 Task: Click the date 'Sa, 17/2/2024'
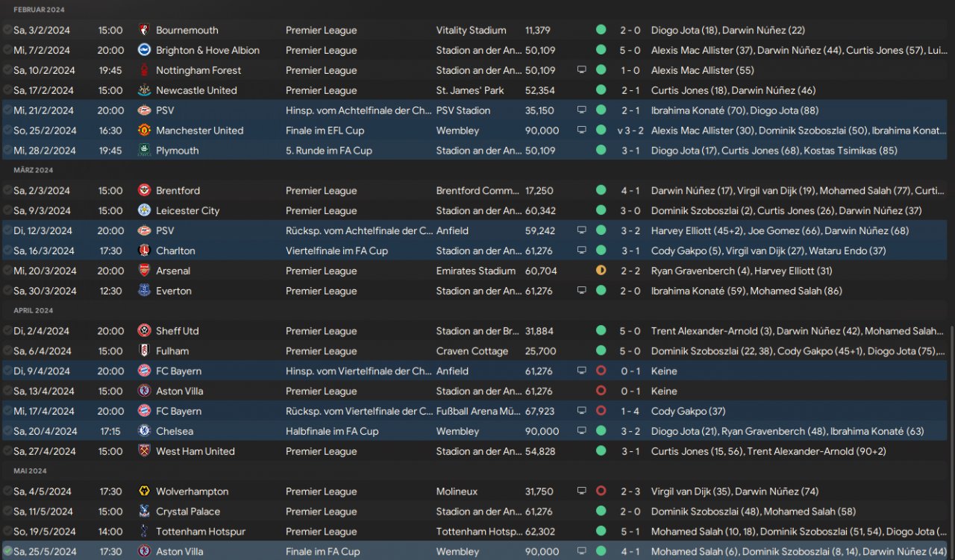pos(43,91)
